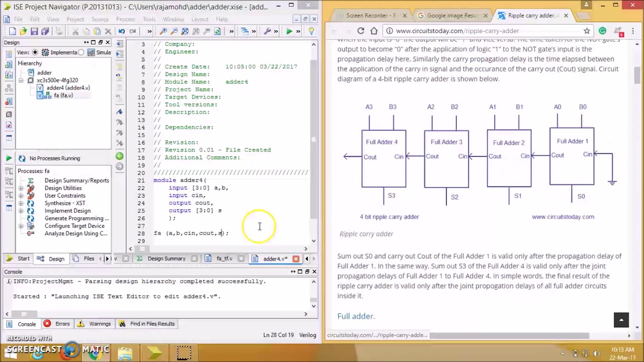
Task: Click the Zoom to Full View icon
Action: [x=185, y=31]
